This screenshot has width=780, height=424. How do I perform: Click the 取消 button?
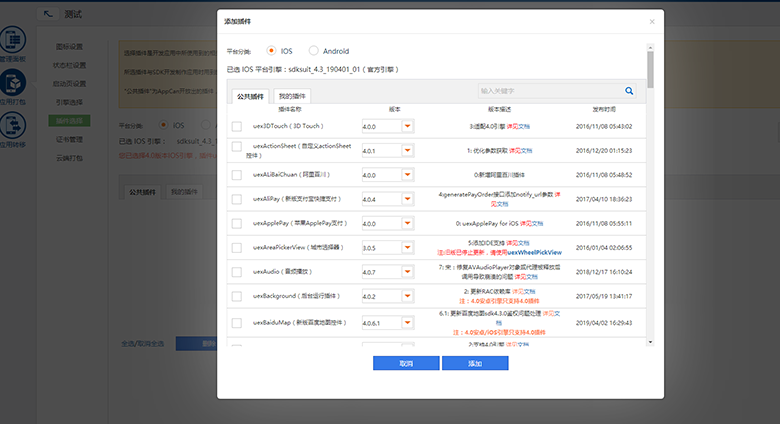[406, 363]
